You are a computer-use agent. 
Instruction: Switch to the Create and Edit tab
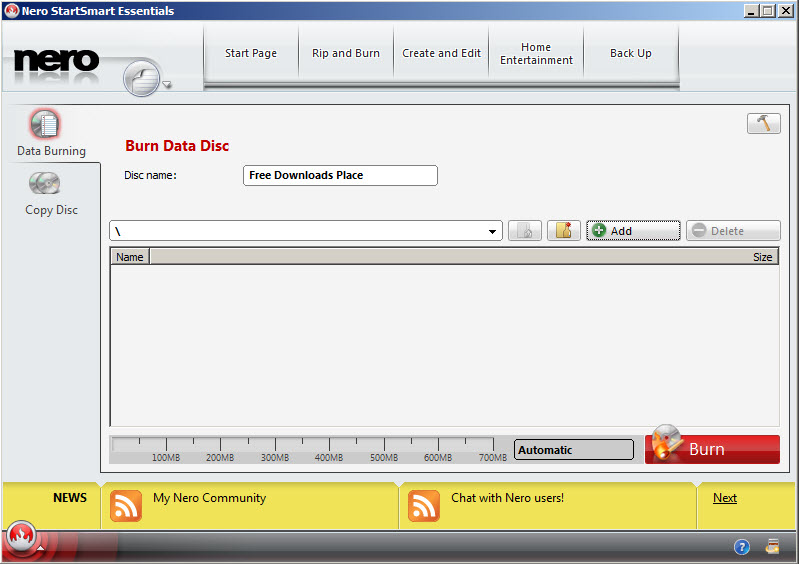(x=441, y=53)
